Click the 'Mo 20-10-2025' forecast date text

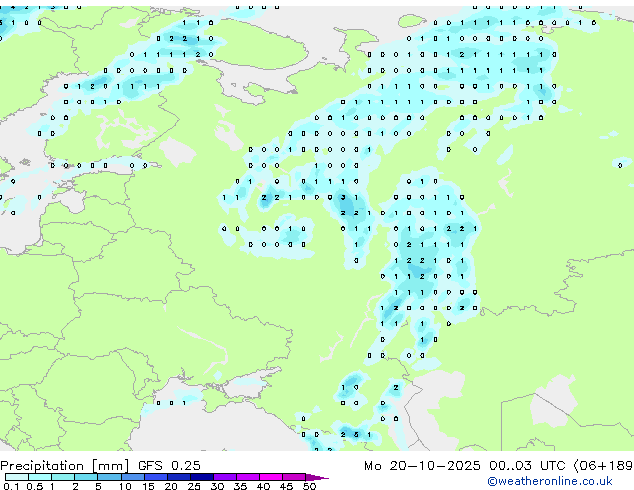pos(422,466)
